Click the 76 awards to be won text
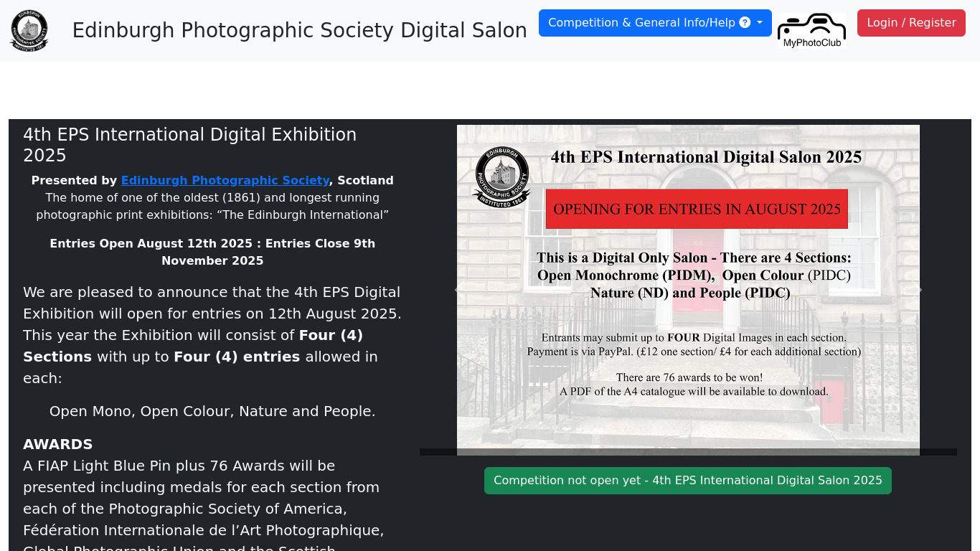This screenshot has height=551, width=980. point(689,377)
